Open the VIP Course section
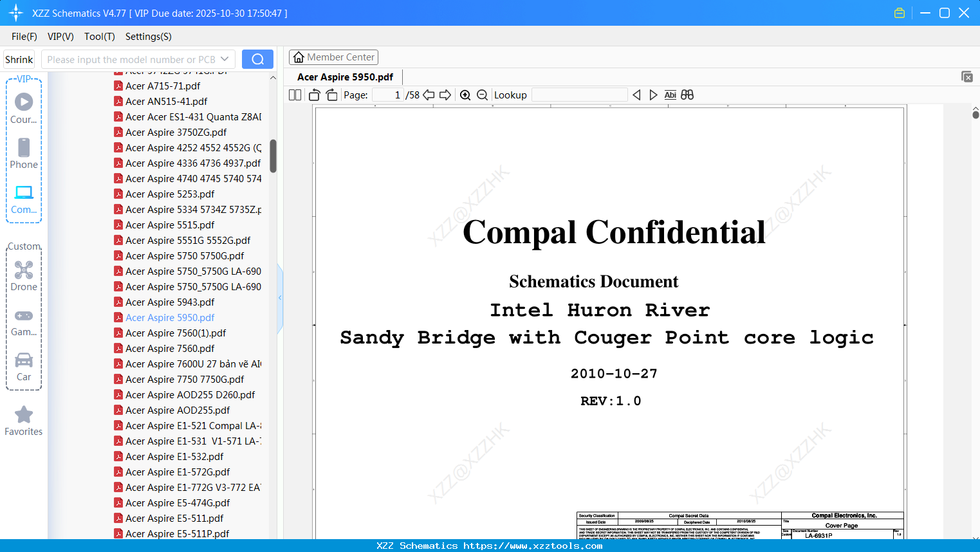This screenshot has width=980, height=552. click(x=24, y=108)
